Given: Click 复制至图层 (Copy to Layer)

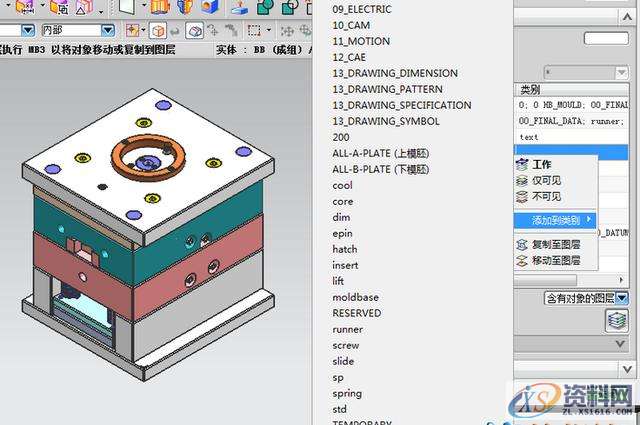Looking at the screenshot, I should pyautogui.click(x=555, y=244).
